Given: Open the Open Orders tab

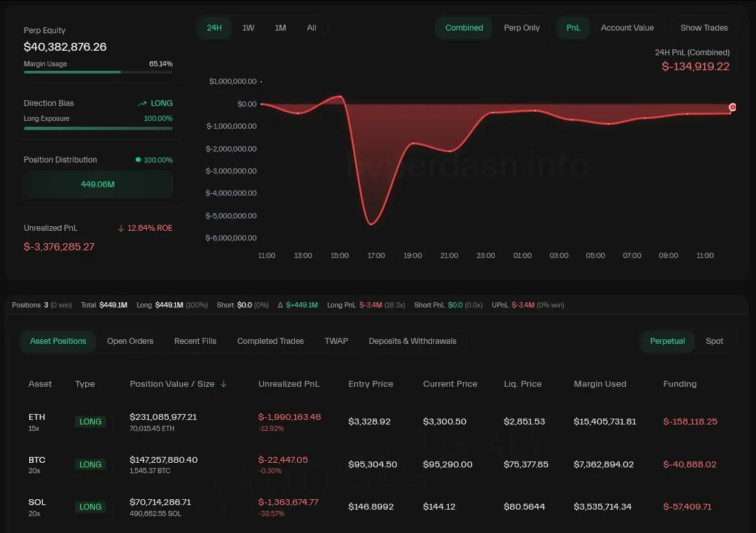Looking at the screenshot, I should 130,341.
